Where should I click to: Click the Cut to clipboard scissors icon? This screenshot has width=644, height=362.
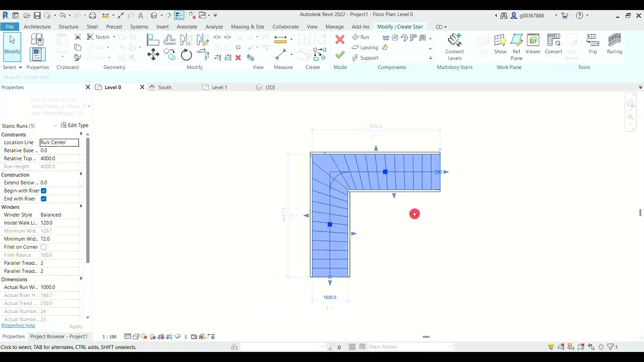point(78,37)
